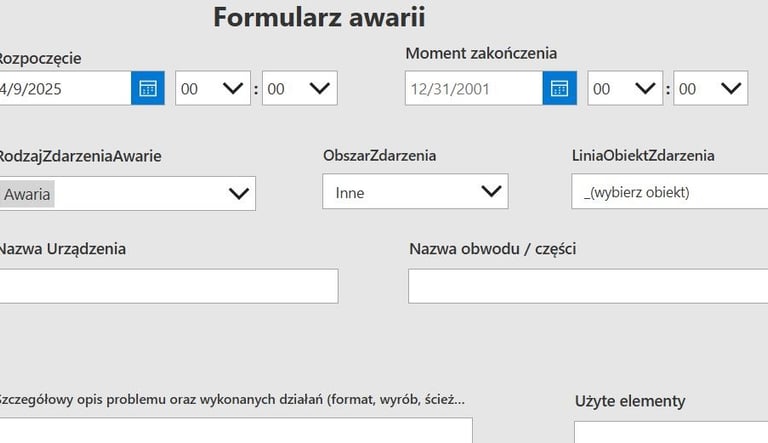Viewport: 768px width, 443px height.
Task: Focus the Nazwa Urządzenia text field
Action: [168, 286]
